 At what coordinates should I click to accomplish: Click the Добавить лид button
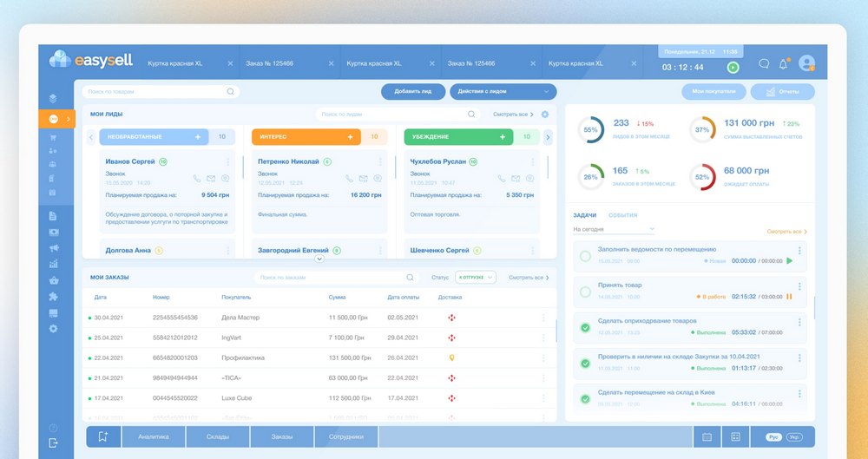pyautogui.click(x=406, y=91)
